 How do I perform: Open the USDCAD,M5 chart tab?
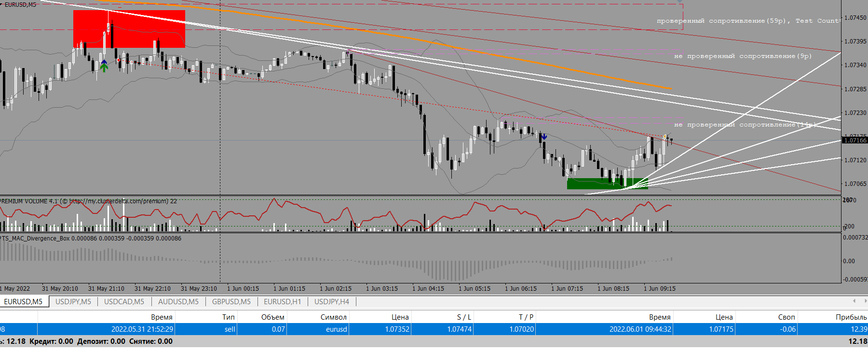click(x=124, y=302)
